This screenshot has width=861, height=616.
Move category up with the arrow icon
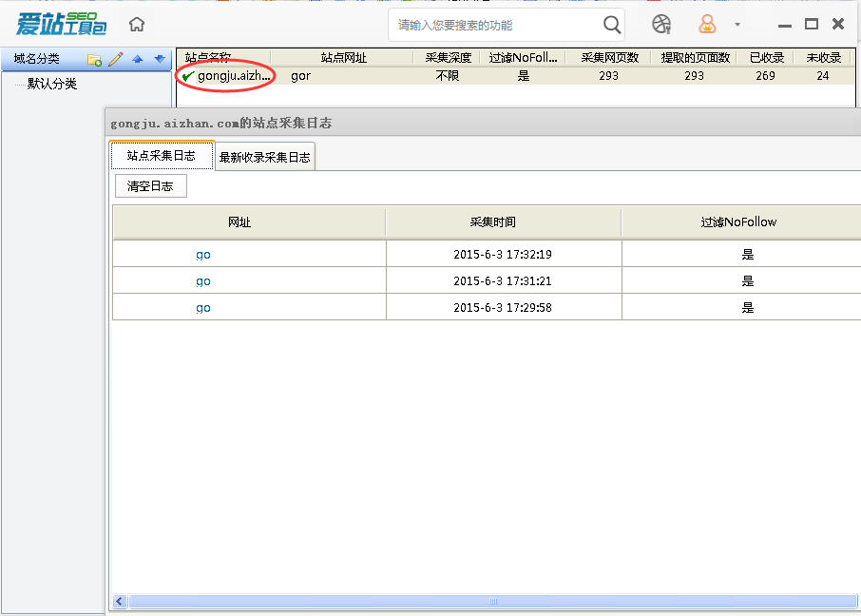click(137, 59)
